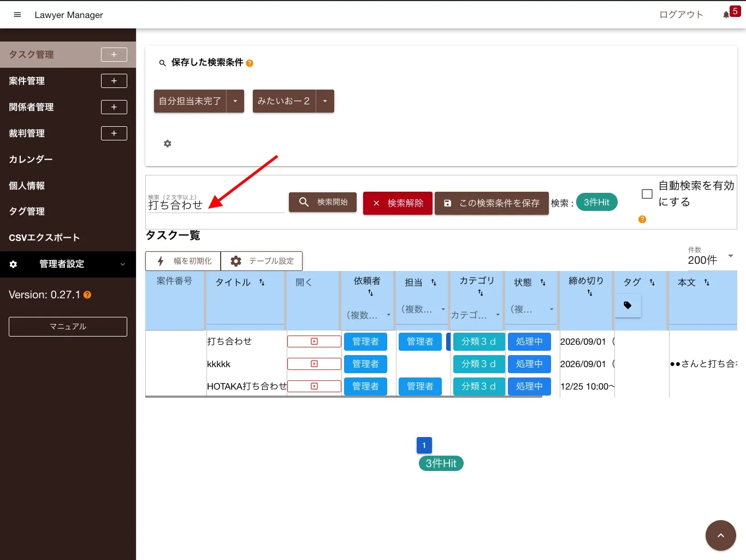746x560 pixels.
Task: Click the open icon in 打ち合わせ row
Action: tap(314, 341)
